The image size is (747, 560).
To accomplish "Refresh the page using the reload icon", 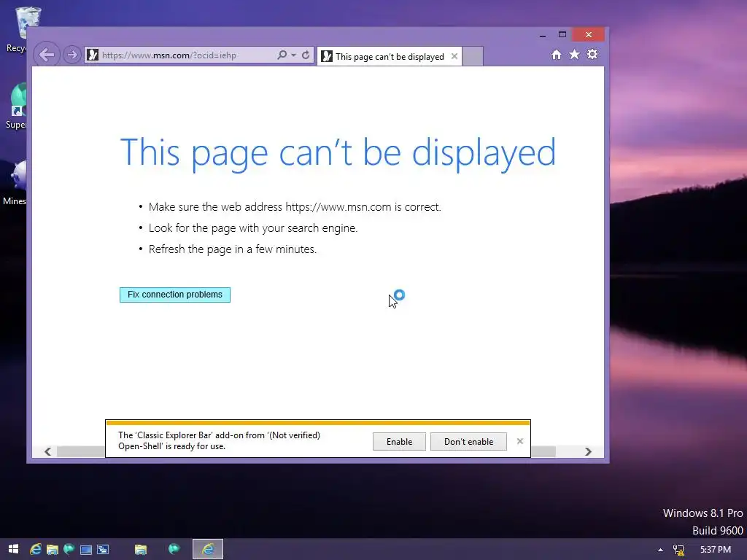I will 306,55.
